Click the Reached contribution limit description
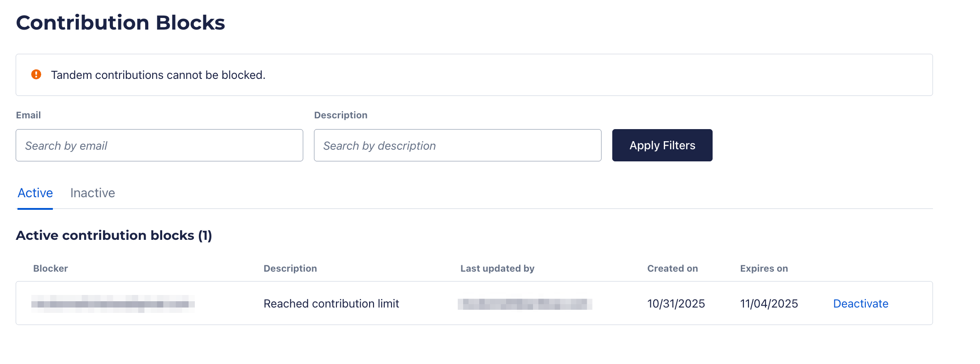Image resolution: width=980 pixels, height=364 pixels. 331,303
